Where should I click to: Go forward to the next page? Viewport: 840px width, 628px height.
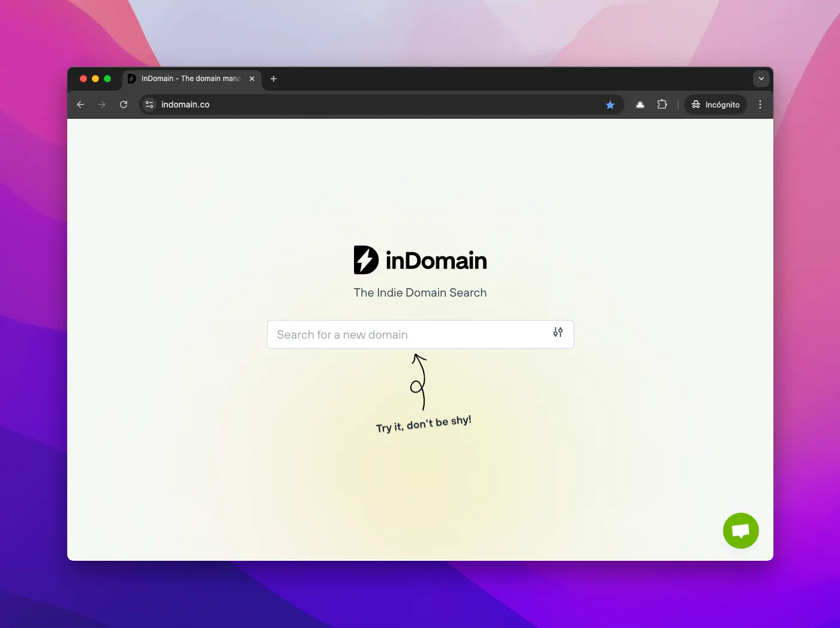click(x=102, y=104)
